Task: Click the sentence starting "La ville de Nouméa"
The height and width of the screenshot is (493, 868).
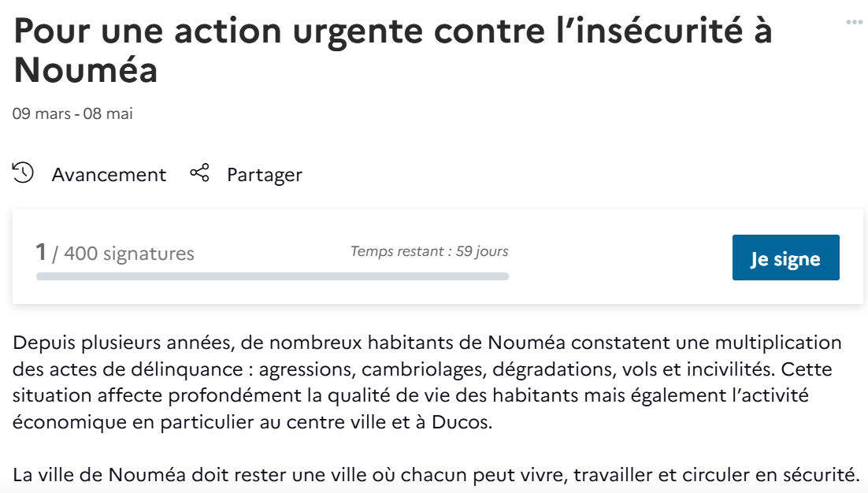Action: 436,475
